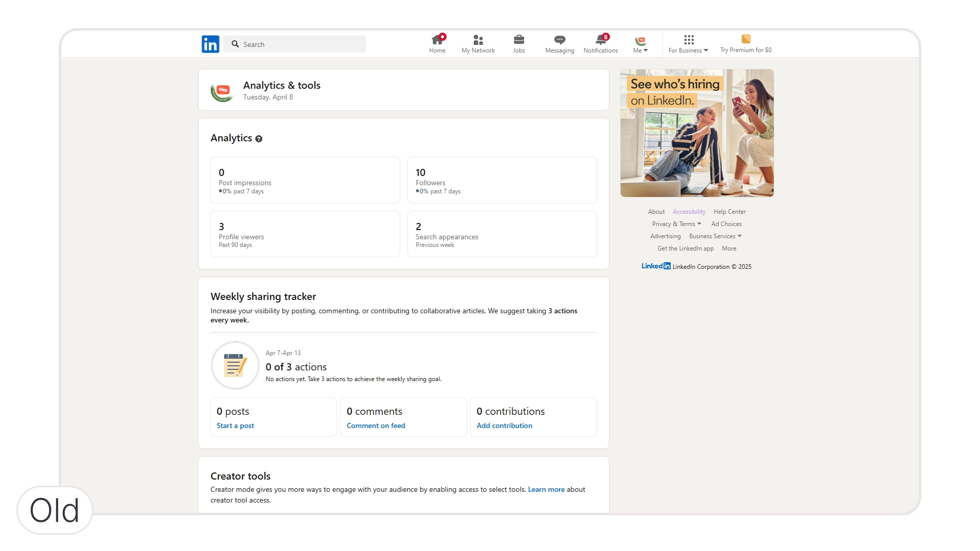Expand the Privacy & Terms footer dropdown
Viewport: 980px width, 551px height.
676,224
